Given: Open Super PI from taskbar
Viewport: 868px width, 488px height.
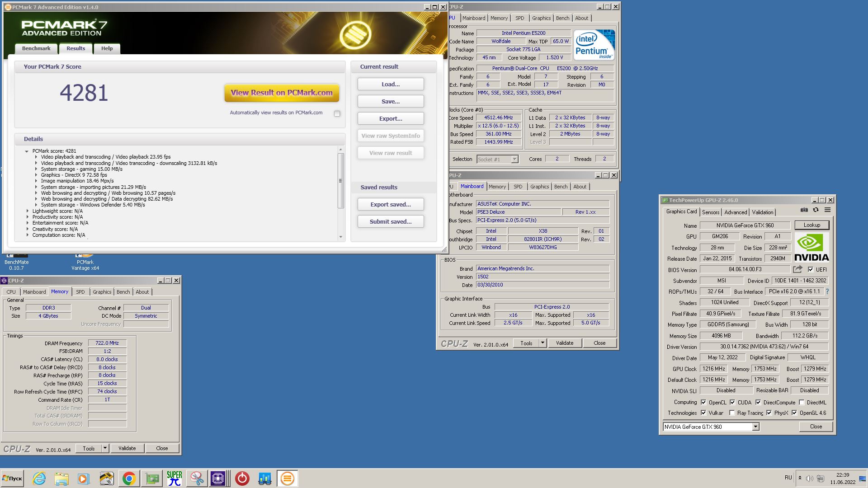Looking at the screenshot, I should coord(175,479).
